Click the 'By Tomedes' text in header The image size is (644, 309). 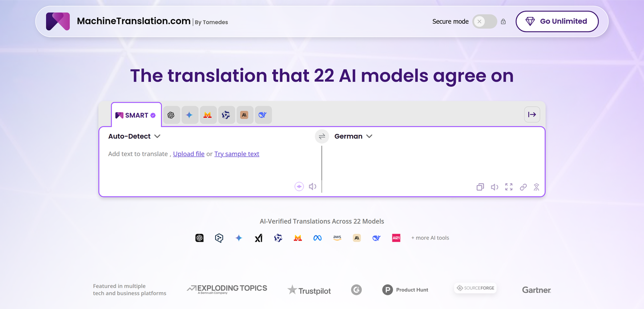(x=211, y=22)
